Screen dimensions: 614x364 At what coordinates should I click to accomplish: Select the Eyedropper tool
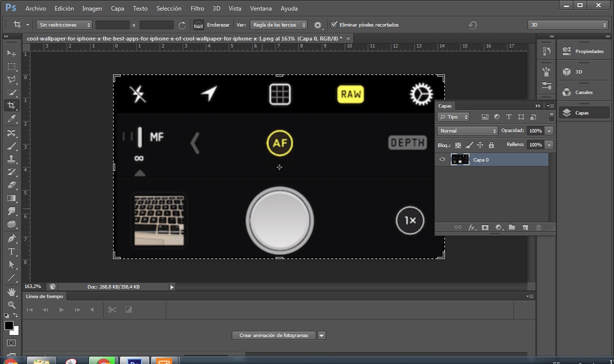pos(11,118)
